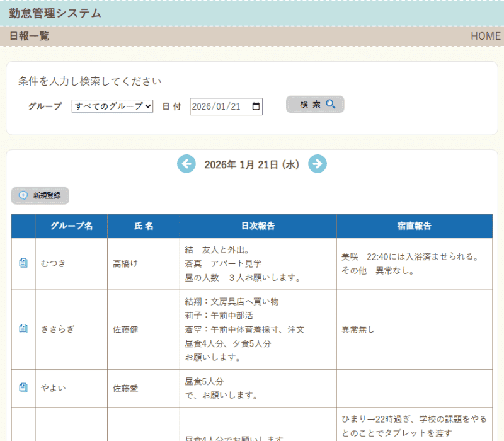Click 勤怠管理システム title at top
Viewport: 504px width, 441px height.
pos(55,13)
